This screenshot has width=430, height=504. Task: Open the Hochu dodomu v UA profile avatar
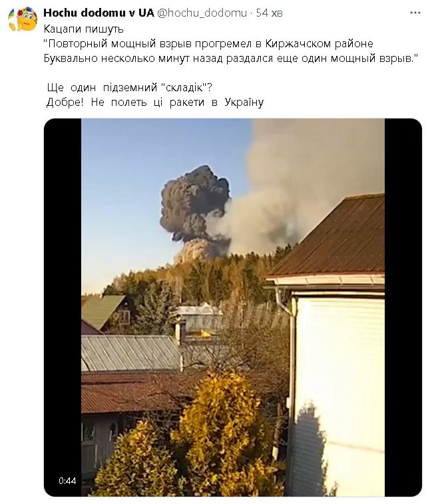23,19
